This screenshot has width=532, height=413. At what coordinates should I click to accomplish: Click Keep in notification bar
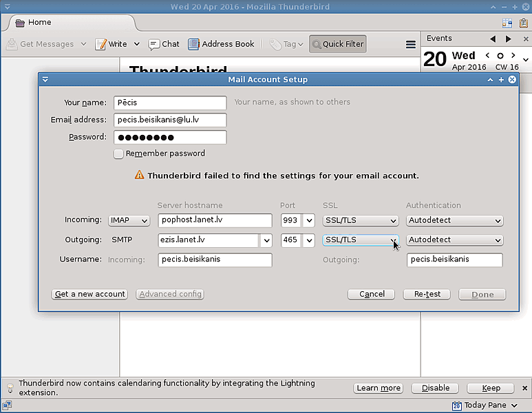(491, 388)
